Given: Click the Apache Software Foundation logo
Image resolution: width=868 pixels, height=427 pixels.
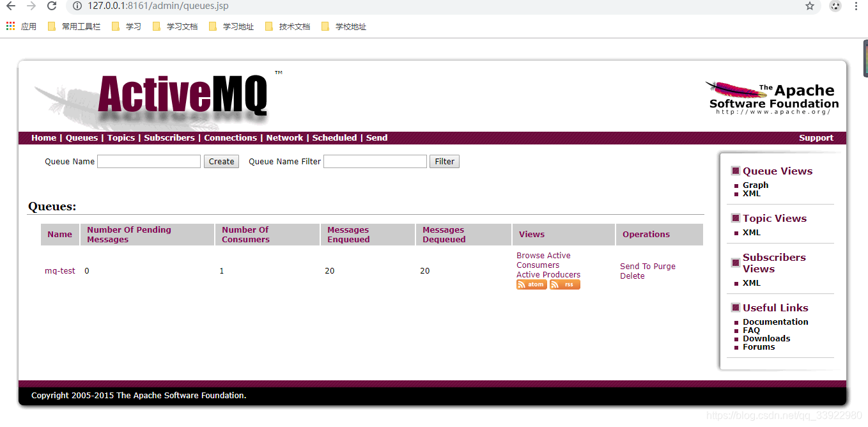Looking at the screenshot, I should pos(773,98).
